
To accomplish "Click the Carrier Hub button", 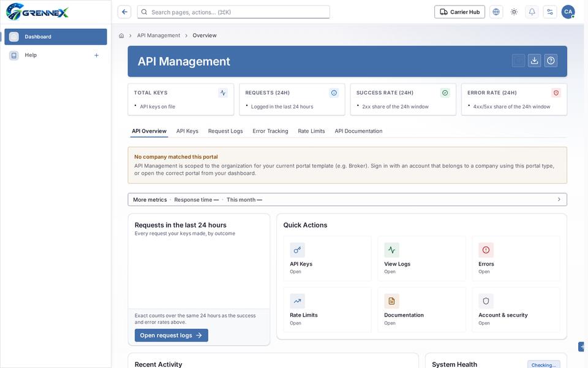I will pyautogui.click(x=459, y=12).
